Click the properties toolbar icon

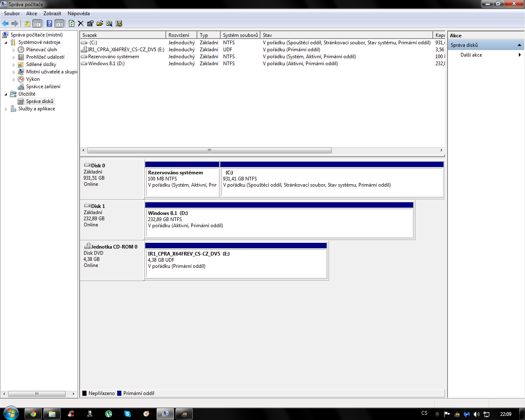coord(90,23)
